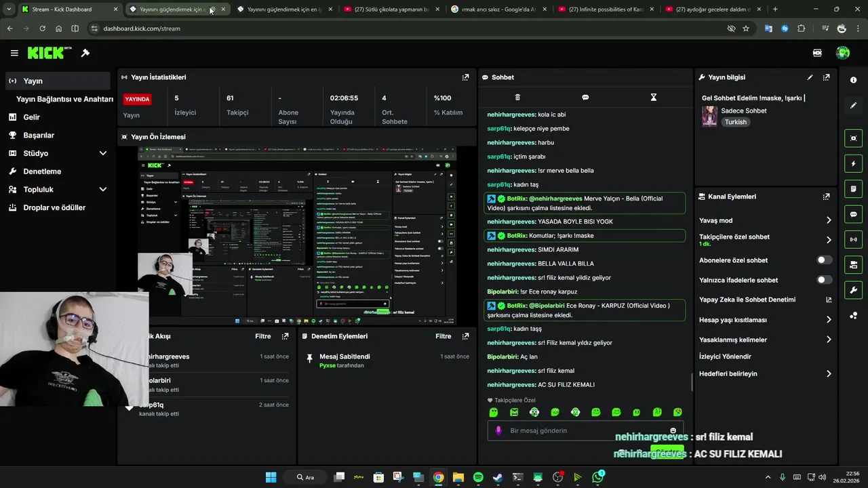Open Takipçilere özel sohbet options arrow
The image size is (868, 488).
point(829,240)
